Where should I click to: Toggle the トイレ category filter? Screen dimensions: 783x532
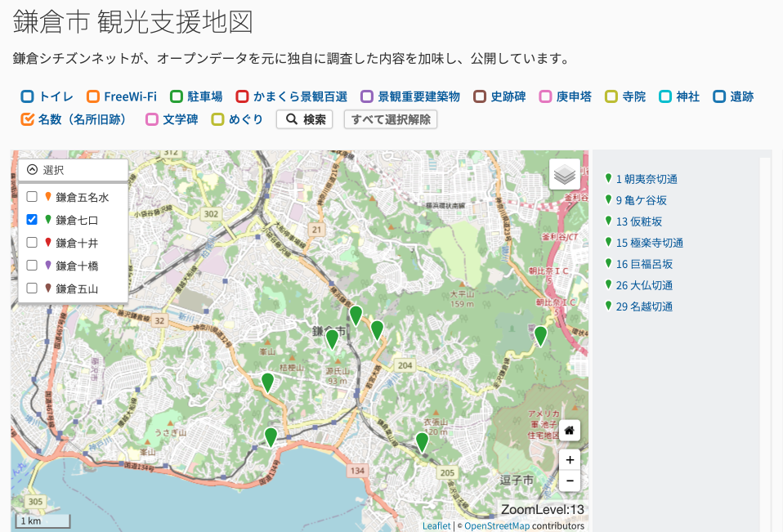click(x=28, y=96)
